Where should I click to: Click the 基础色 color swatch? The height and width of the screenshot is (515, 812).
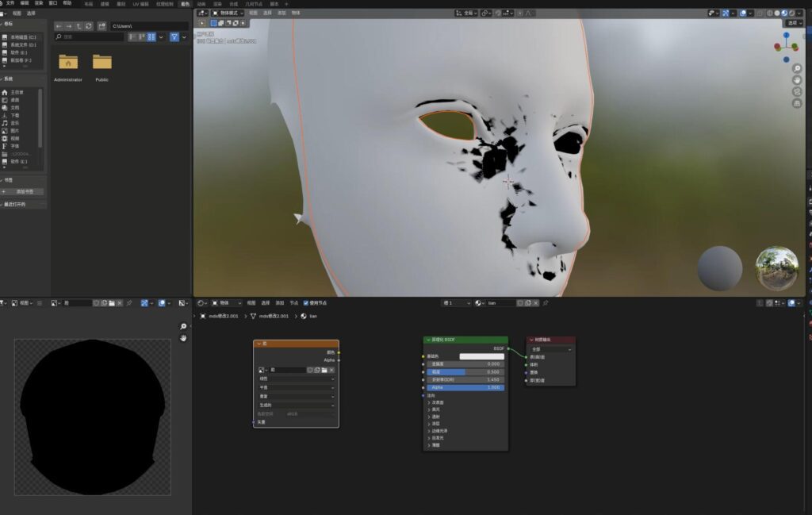pos(481,356)
